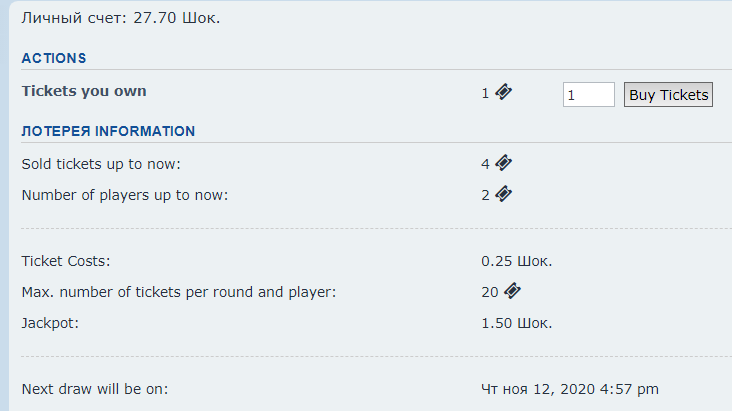Click the Max. number of tickets label
Image resolution: width=732 pixels, height=411 pixels.
[x=178, y=292]
